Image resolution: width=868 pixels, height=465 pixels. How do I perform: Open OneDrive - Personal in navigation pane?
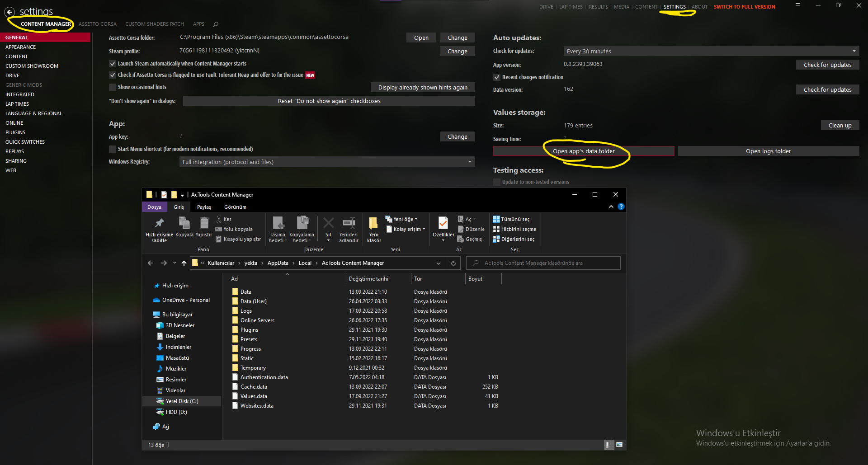186,300
